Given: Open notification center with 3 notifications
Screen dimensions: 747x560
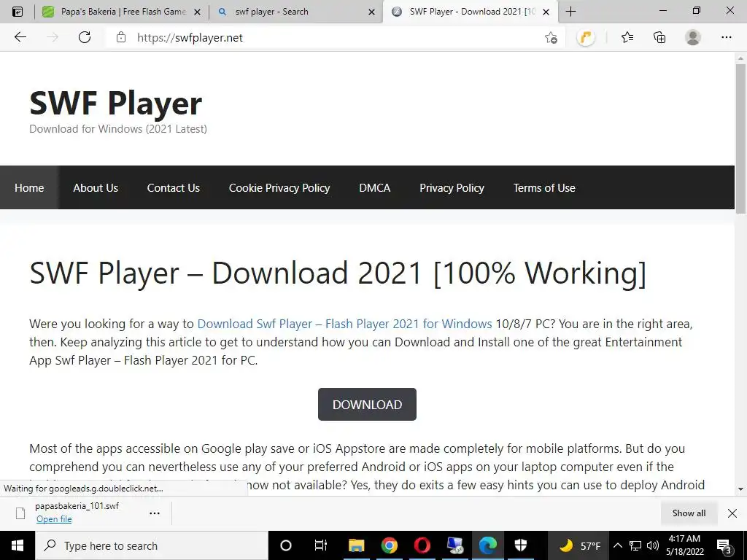Looking at the screenshot, I should pyautogui.click(x=724, y=545).
